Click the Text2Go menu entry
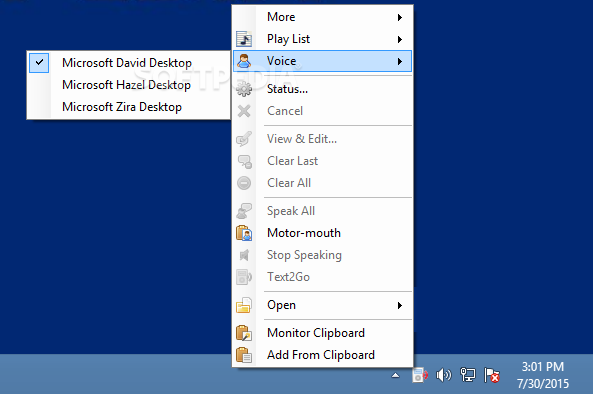 tap(323, 277)
